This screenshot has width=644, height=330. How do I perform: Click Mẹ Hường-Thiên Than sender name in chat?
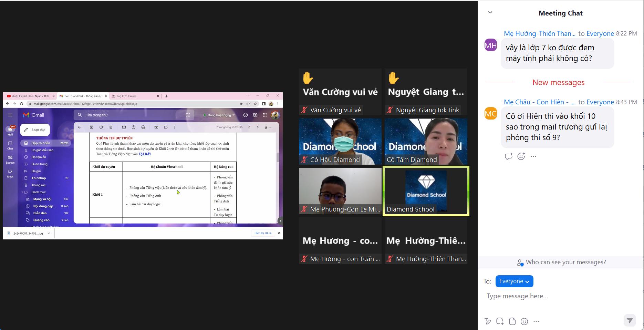[x=539, y=33]
